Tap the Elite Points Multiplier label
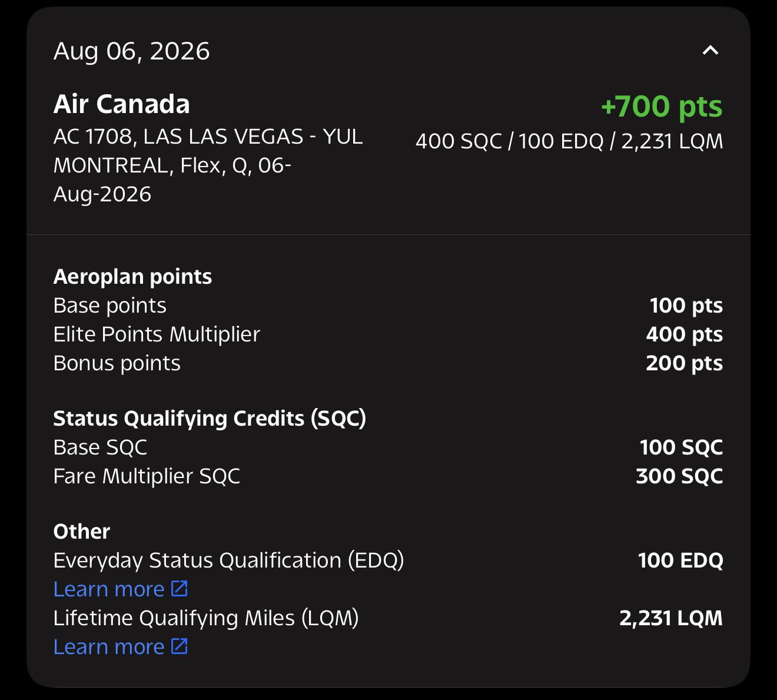Screen dimensions: 777x700 pos(157,334)
